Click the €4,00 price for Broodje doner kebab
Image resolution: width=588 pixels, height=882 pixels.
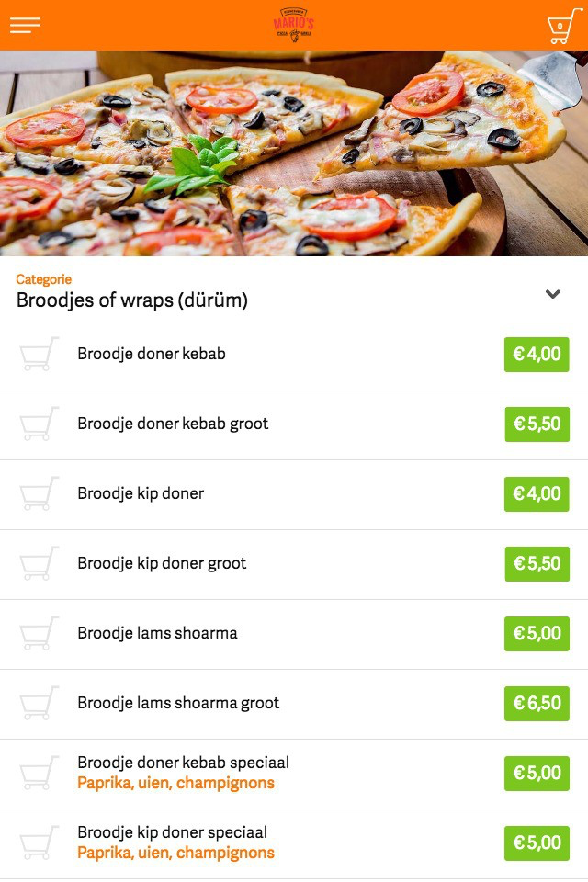[537, 355]
